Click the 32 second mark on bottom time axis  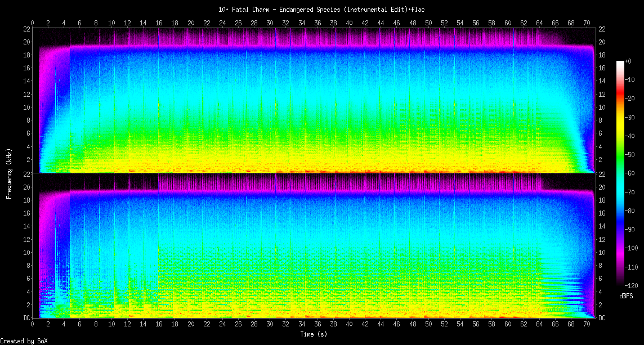tap(286, 324)
